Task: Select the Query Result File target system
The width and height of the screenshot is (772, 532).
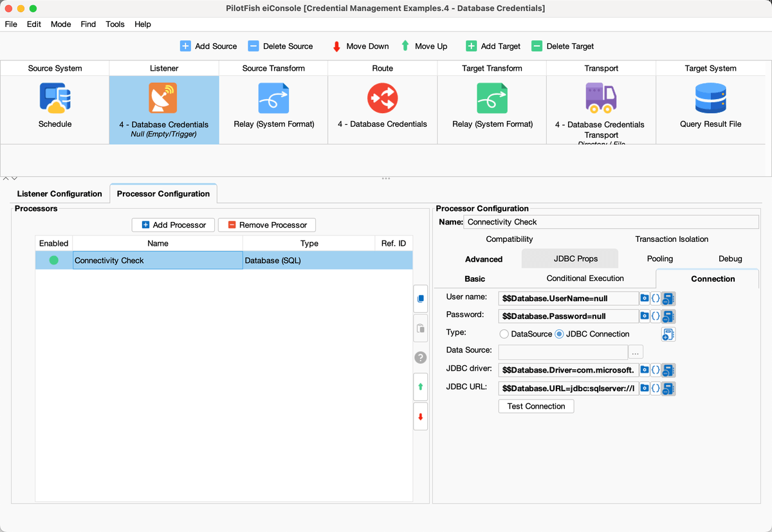Action: [x=710, y=109]
